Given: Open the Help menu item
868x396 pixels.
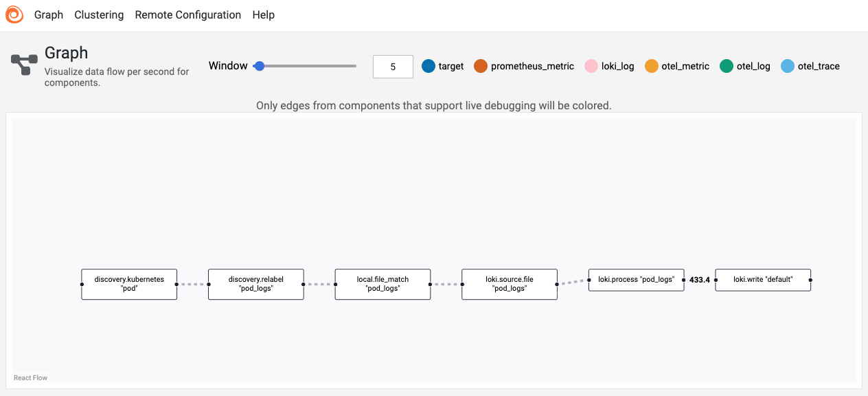Looking at the screenshot, I should pos(264,14).
